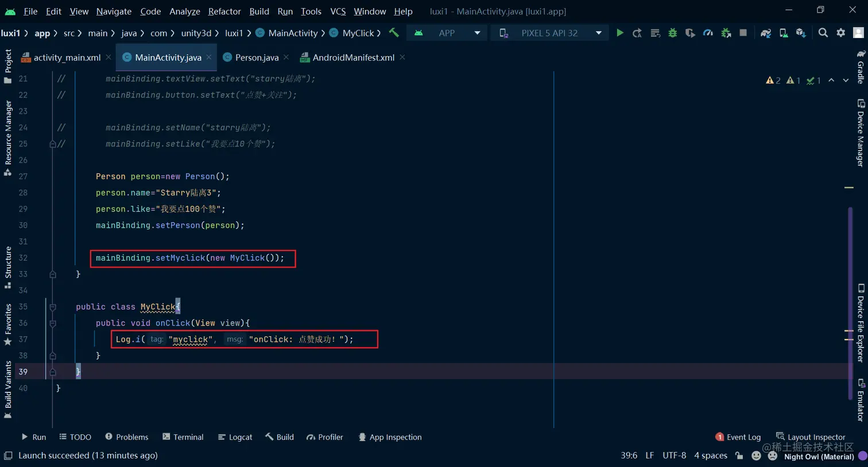Open the line separator LF selector
This screenshot has height=467, width=868.
649,456
